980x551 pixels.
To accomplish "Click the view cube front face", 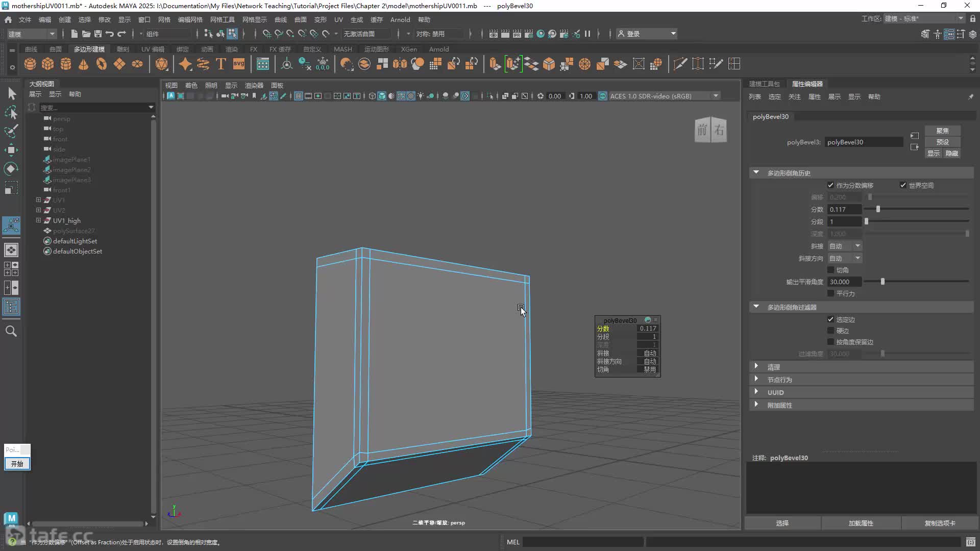I will (702, 131).
